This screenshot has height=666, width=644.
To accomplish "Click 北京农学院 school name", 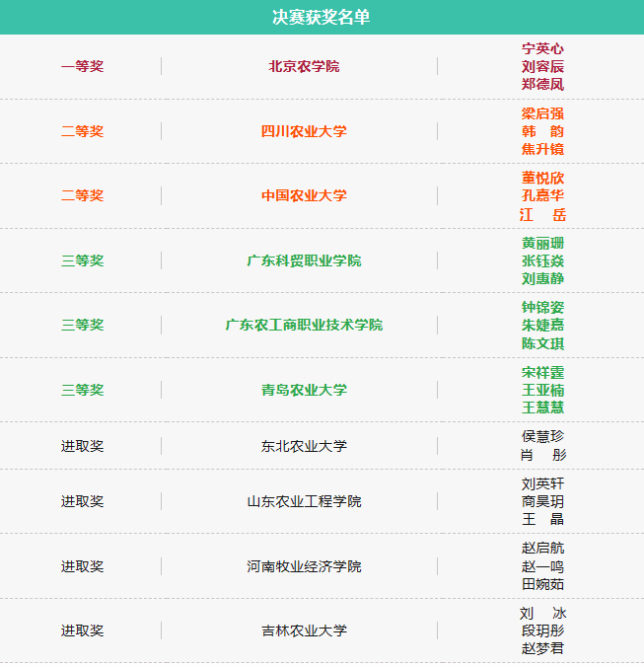I will pos(304,66).
